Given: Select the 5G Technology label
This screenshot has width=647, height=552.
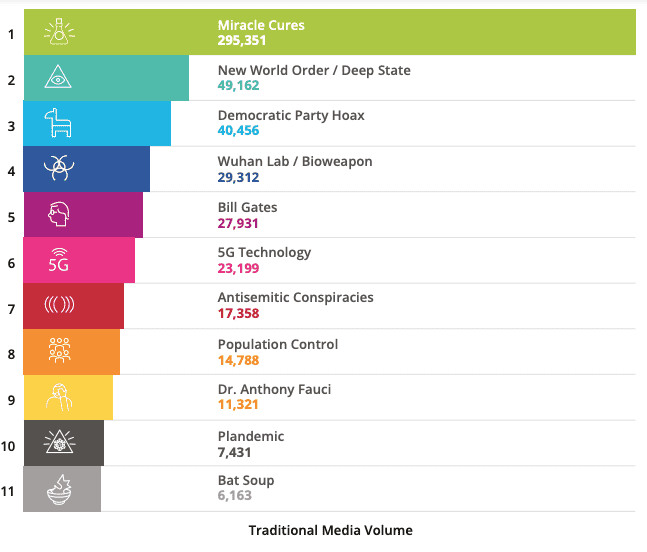Looking at the screenshot, I should click(x=264, y=252).
